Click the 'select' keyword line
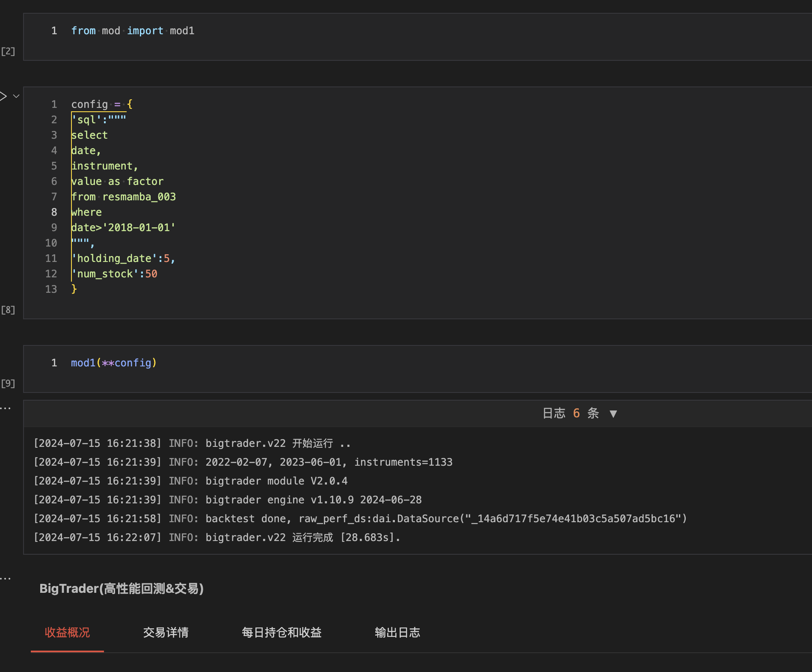Screen dimensions: 812x672 pos(89,135)
